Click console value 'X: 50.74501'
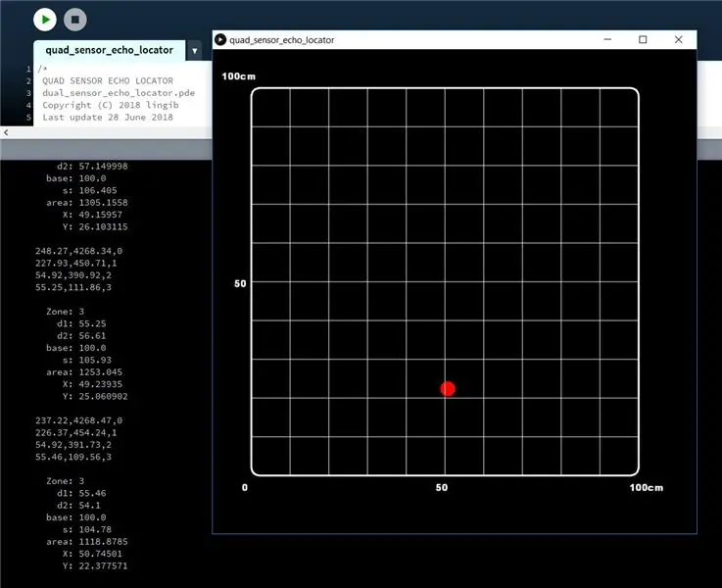This screenshot has height=588, width=722. (x=92, y=554)
